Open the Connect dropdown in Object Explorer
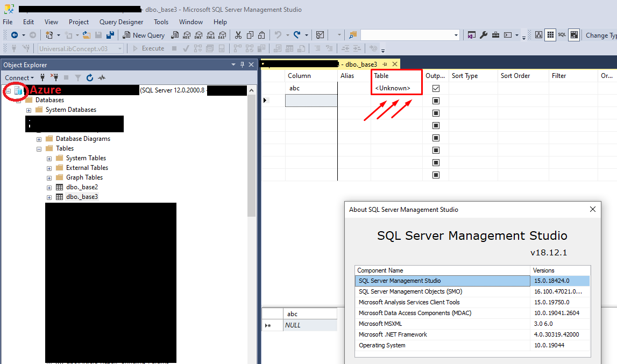The height and width of the screenshot is (364, 617). coord(19,77)
